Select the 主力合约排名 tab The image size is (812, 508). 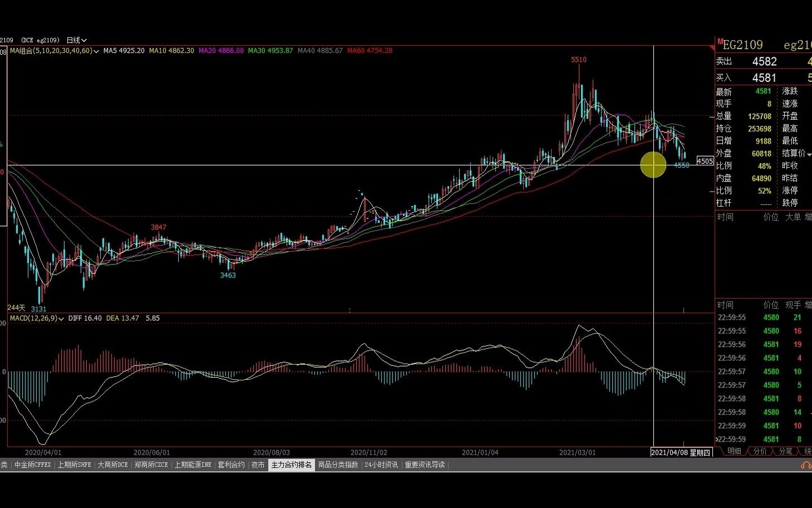pos(292,465)
